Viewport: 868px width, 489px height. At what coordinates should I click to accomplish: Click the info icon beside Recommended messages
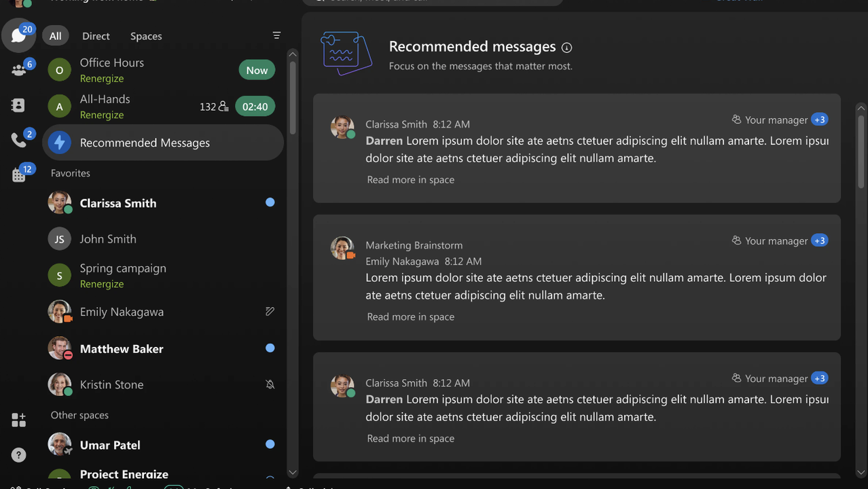[x=566, y=48]
